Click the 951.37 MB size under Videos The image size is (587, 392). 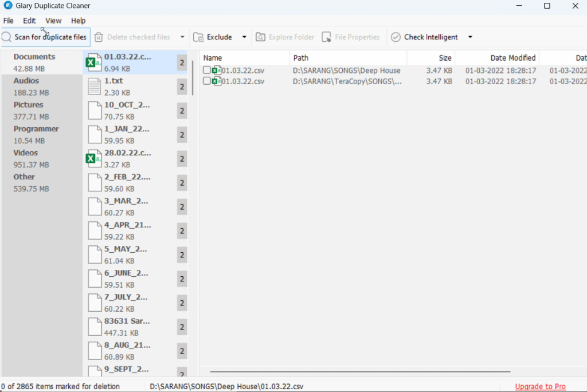tap(31, 164)
